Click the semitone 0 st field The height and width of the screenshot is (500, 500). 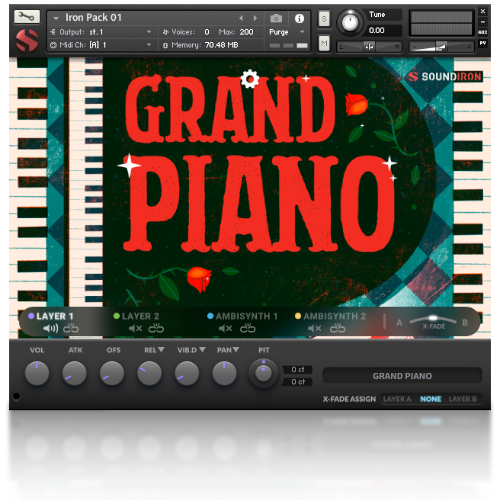tap(298, 369)
